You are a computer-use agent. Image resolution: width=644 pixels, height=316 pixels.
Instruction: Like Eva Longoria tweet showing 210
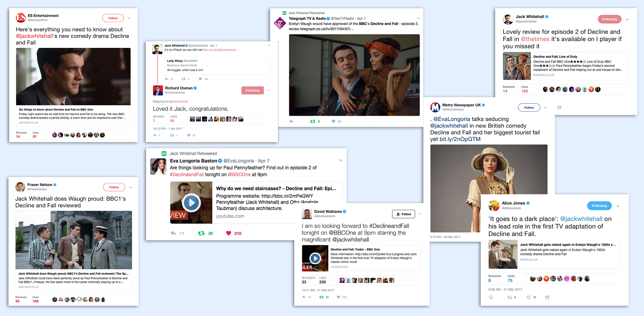(228, 233)
